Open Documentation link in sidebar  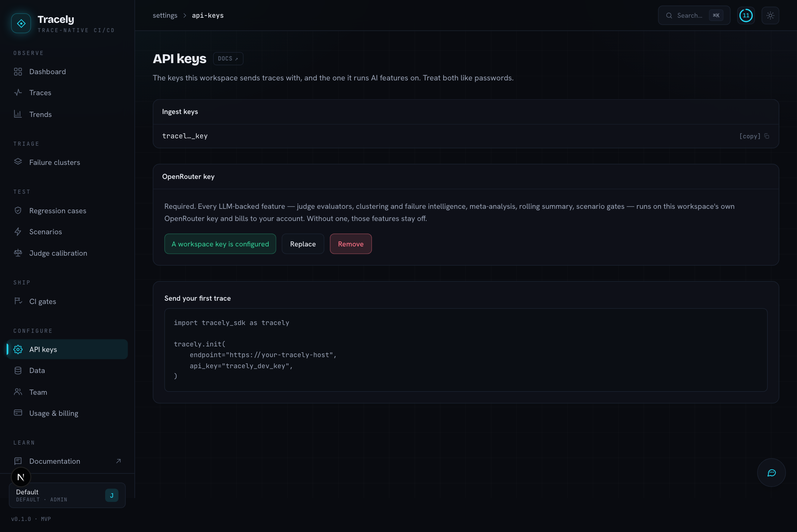coord(67,461)
